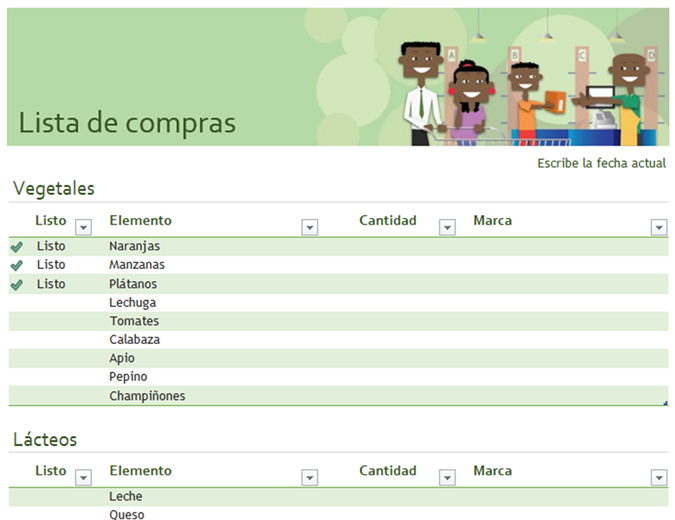
Task: Select the Naranjas cell
Action: [x=134, y=246]
